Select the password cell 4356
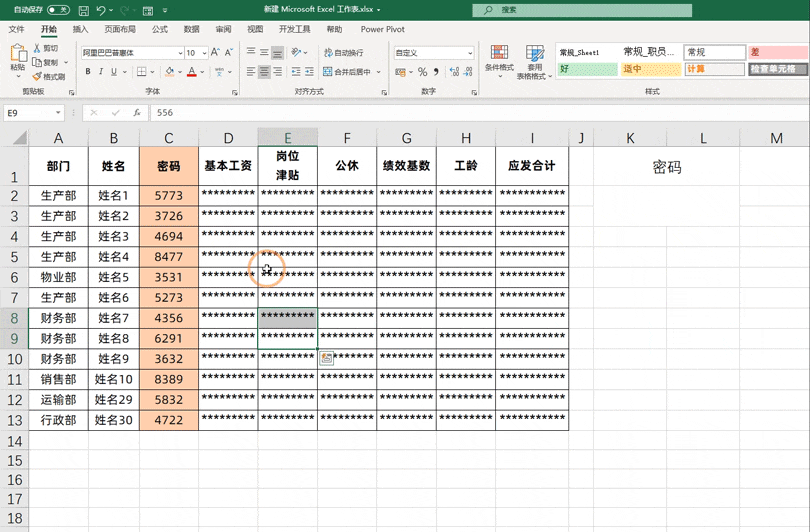The height and width of the screenshot is (532, 810). (x=169, y=318)
